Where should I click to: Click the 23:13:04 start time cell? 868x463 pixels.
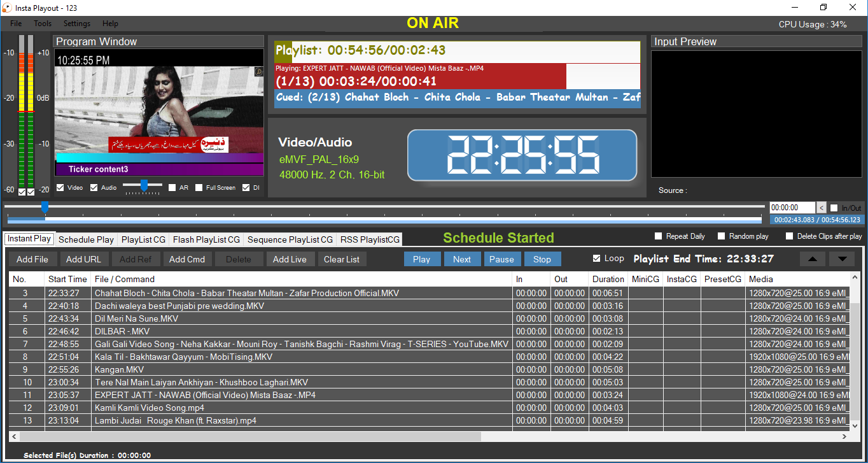tap(67, 420)
